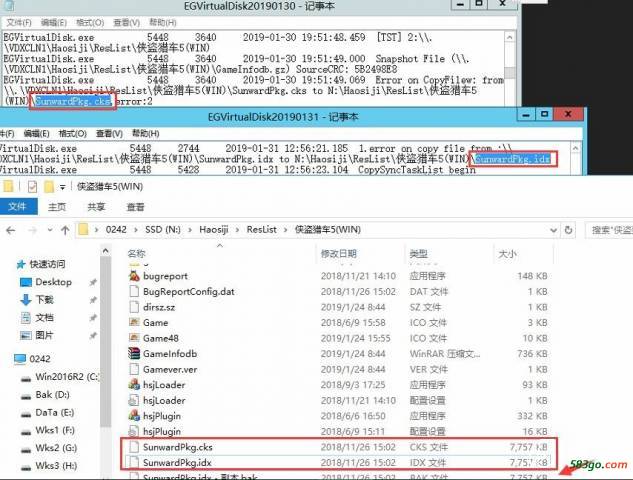Viewport: 633px width, 480px height.
Task: Open 格式(O) menu in EGVirtualDisk20190130 notepad
Action: (x=90, y=22)
